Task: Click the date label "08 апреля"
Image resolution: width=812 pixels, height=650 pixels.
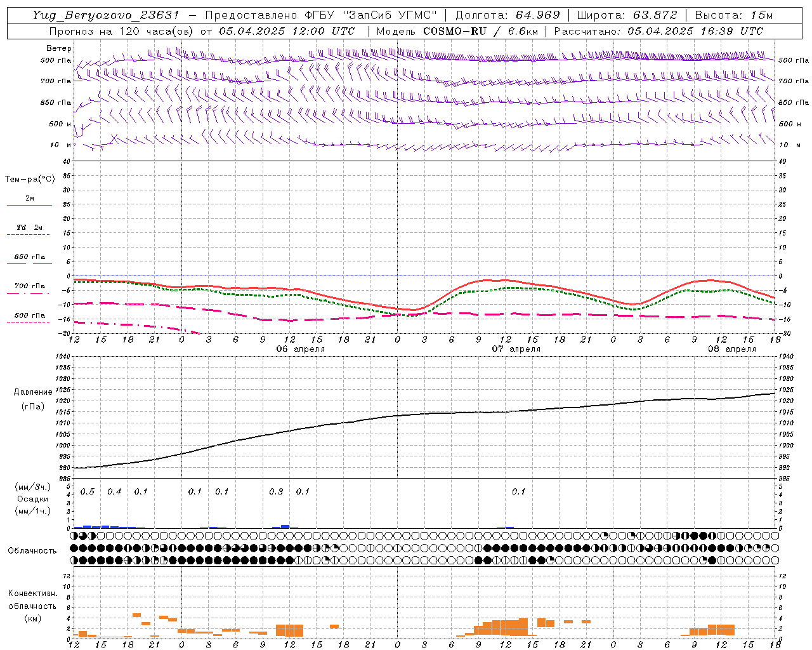Action: (x=731, y=349)
